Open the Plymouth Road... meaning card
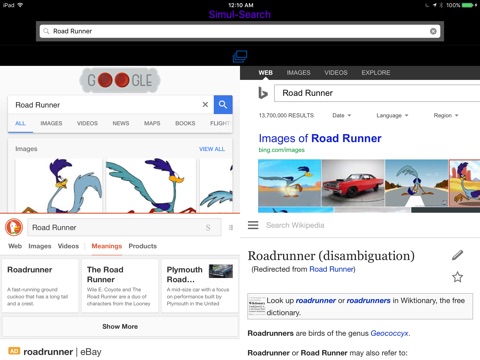The width and height of the screenshot is (480, 360). [200, 286]
